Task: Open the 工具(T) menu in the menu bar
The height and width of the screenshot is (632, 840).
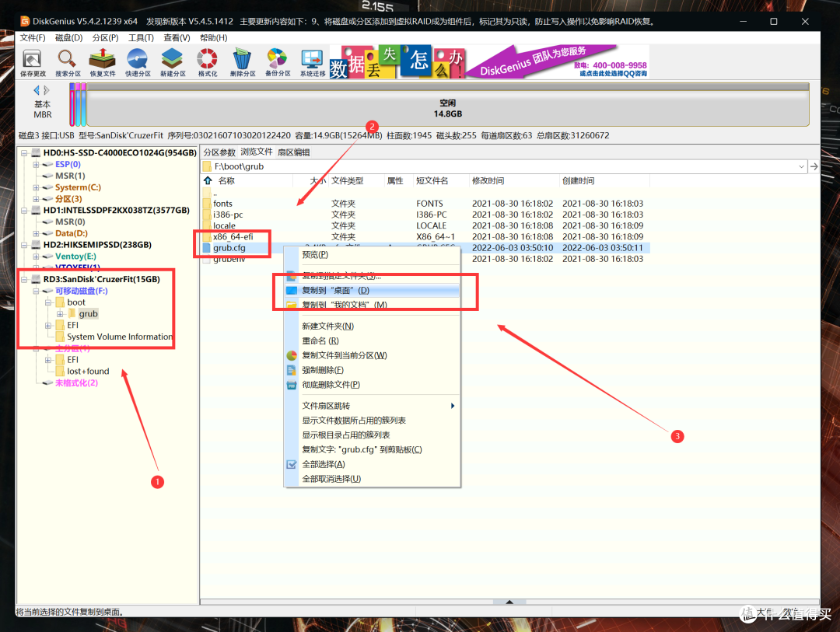Action: pos(141,37)
